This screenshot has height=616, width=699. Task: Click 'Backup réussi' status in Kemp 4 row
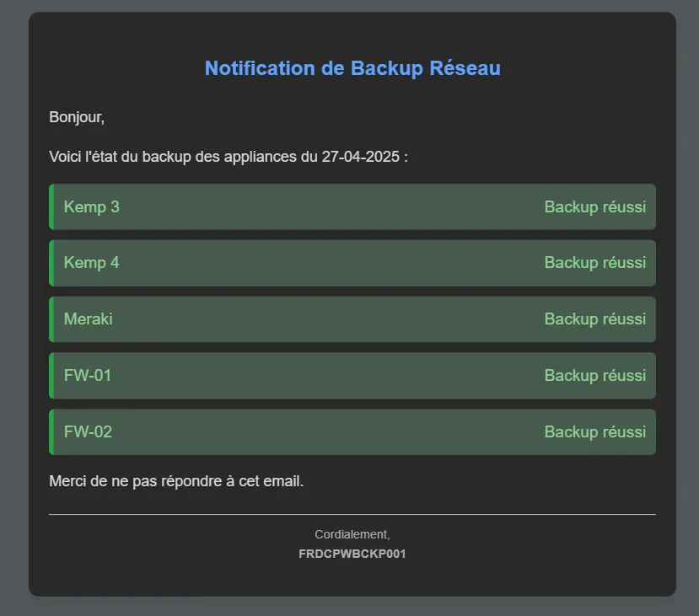click(x=594, y=263)
